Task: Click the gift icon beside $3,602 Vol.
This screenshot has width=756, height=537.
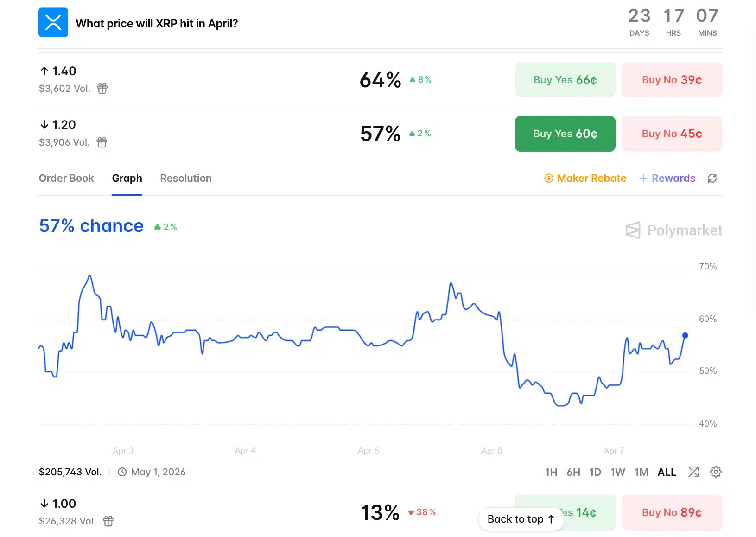Action: 102,88
